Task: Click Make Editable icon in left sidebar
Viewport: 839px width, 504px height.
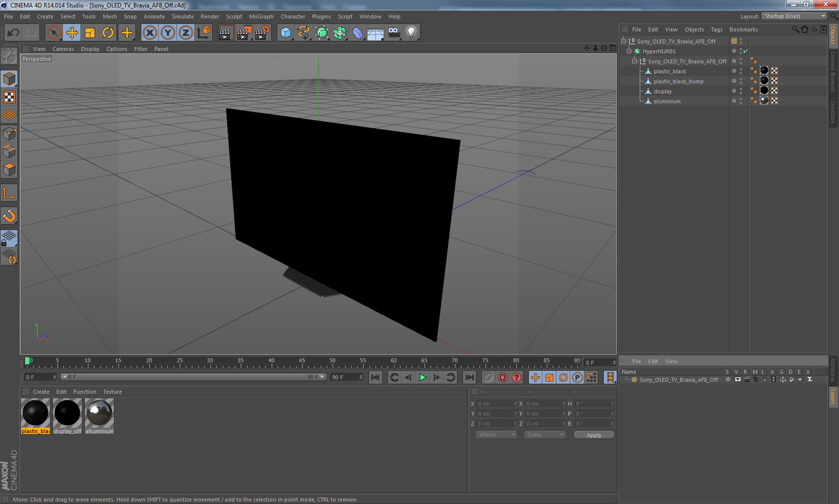Action: click(x=9, y=55)
